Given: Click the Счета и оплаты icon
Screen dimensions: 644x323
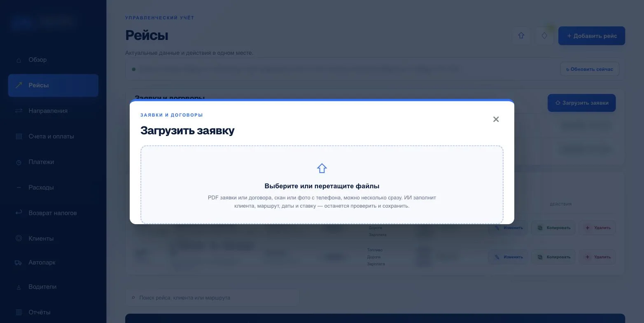Looking at the screenshot, I should 19,136.
